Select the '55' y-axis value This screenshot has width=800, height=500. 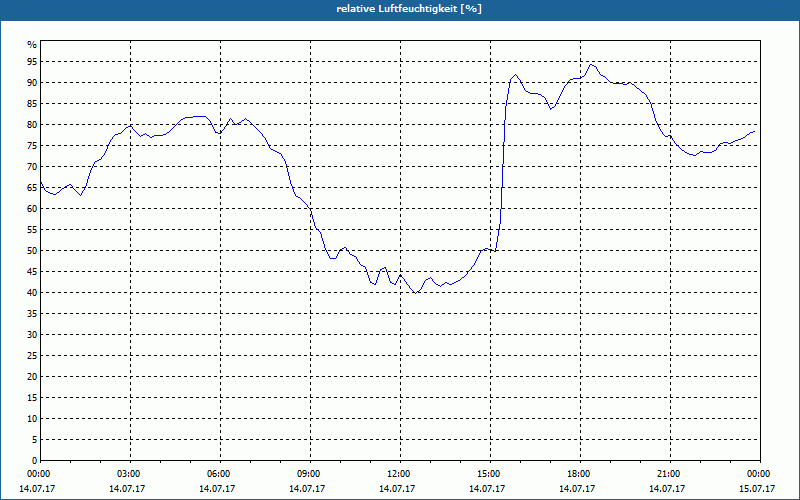click(32, 230)
